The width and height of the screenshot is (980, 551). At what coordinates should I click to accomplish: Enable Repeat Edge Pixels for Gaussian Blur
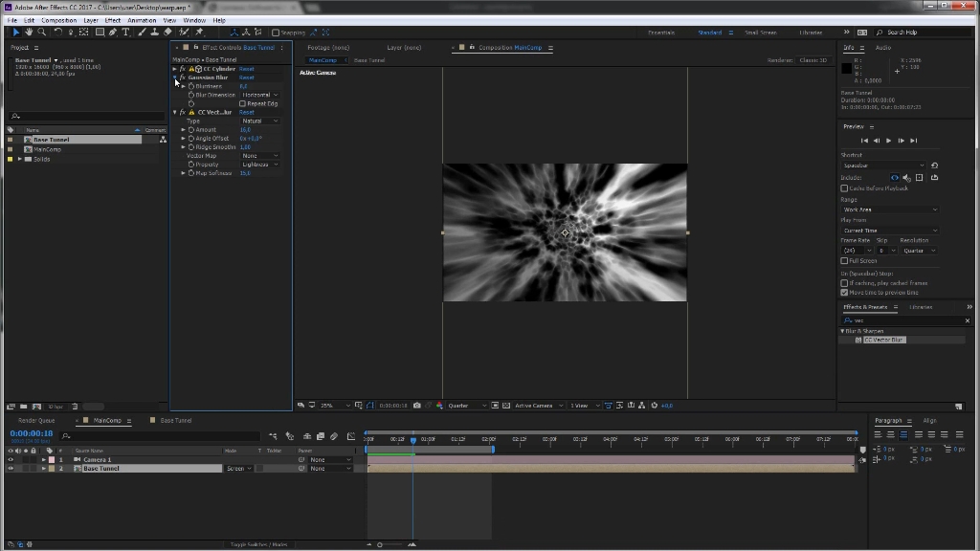[x=243, y=103]
